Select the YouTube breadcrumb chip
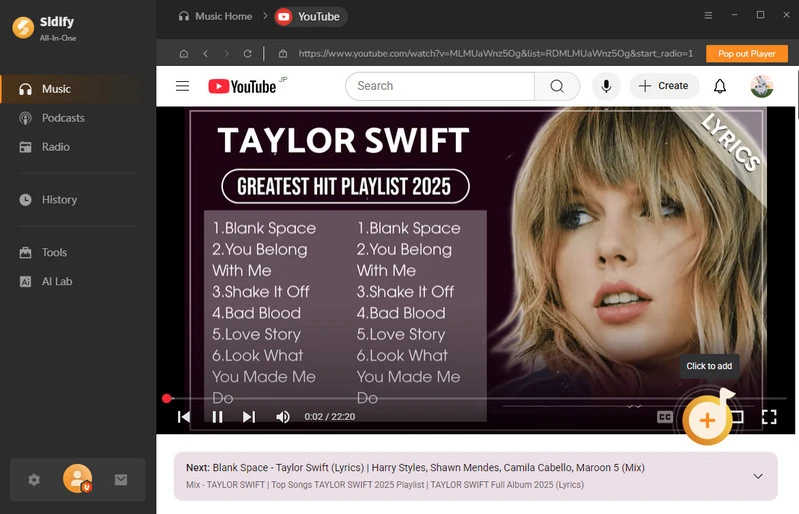Viewport: 799px width, 514px height. point(311,17)
